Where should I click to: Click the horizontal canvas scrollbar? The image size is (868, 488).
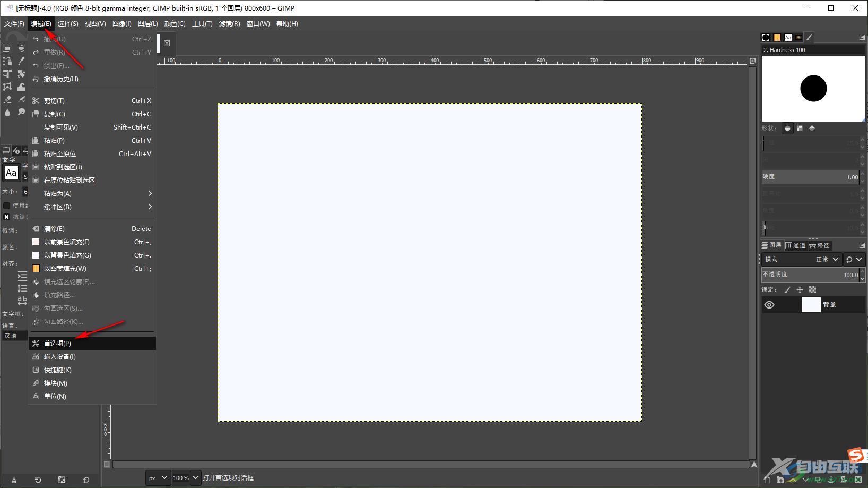(431, 464)
